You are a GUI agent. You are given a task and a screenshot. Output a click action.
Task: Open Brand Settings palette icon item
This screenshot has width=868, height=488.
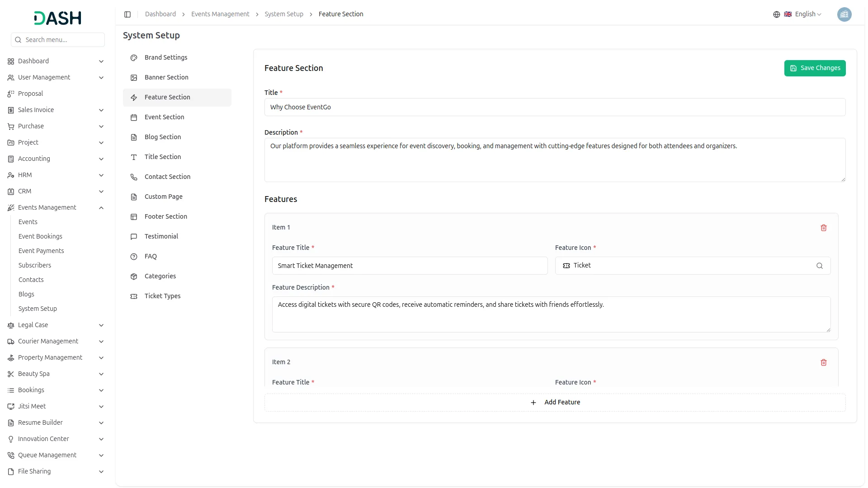click(x=134, y=58)
